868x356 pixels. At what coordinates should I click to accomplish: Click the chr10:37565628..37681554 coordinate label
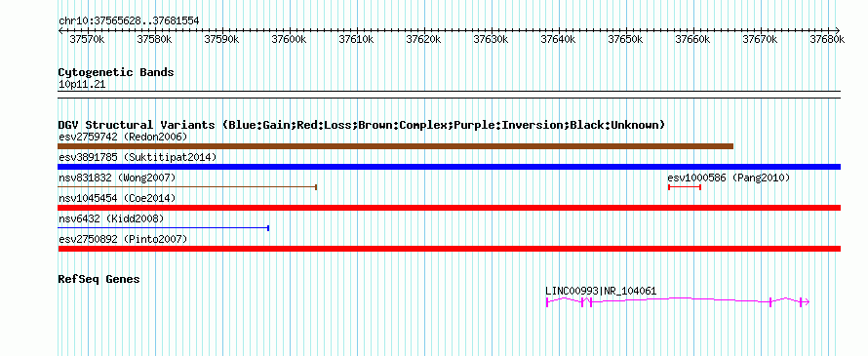click(129, 20)
